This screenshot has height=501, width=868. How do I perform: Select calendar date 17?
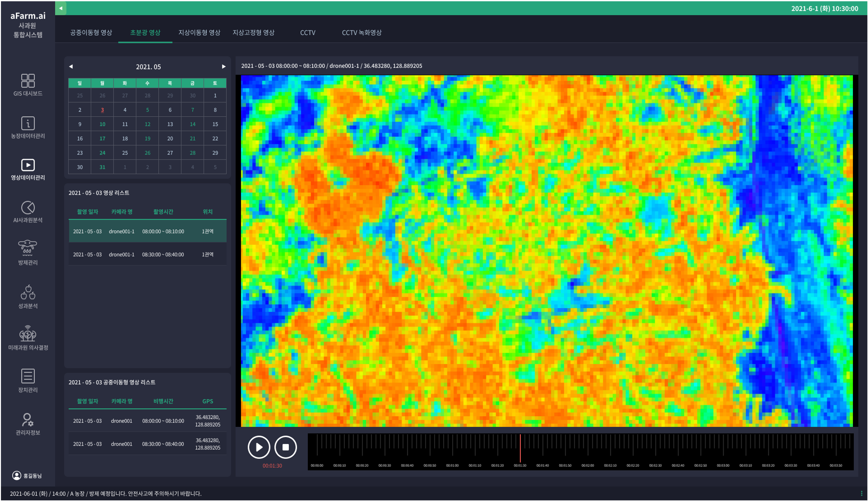point(102,138)
